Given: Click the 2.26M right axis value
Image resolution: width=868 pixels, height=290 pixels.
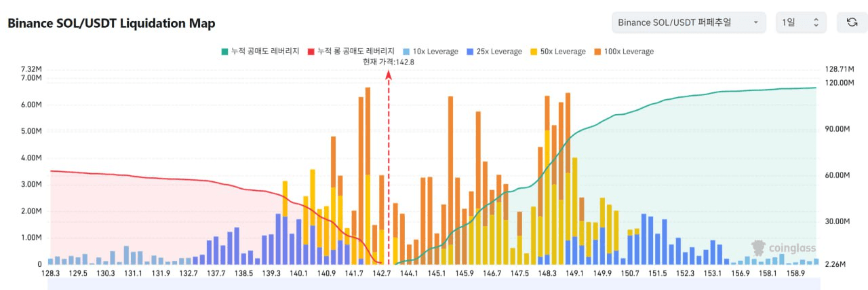Looking at the screenshot, I should 836,264.
